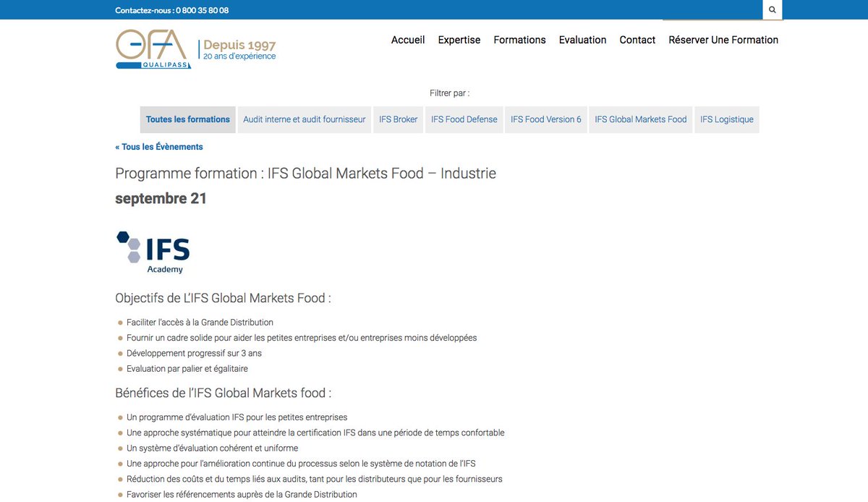The height and width of the screenshot is (502, 868).
Task: Click the Bénéfices de l'IFS heading
Action: (x=223, y=393)
